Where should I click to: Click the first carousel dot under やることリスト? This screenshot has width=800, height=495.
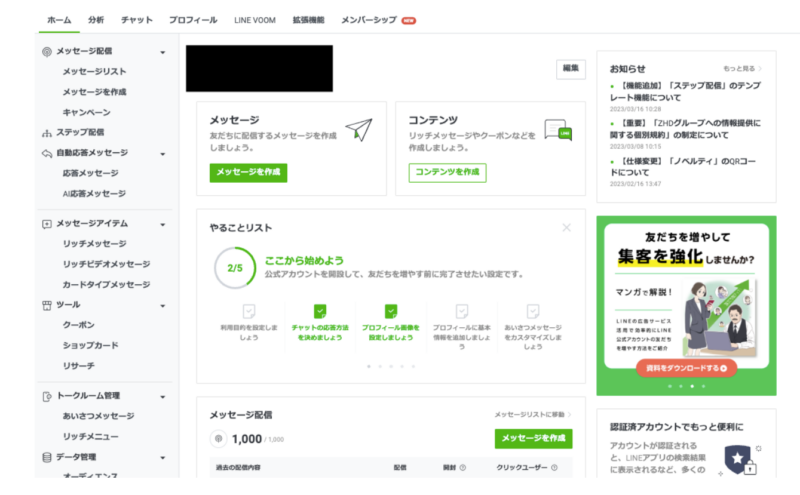(369, 366)
